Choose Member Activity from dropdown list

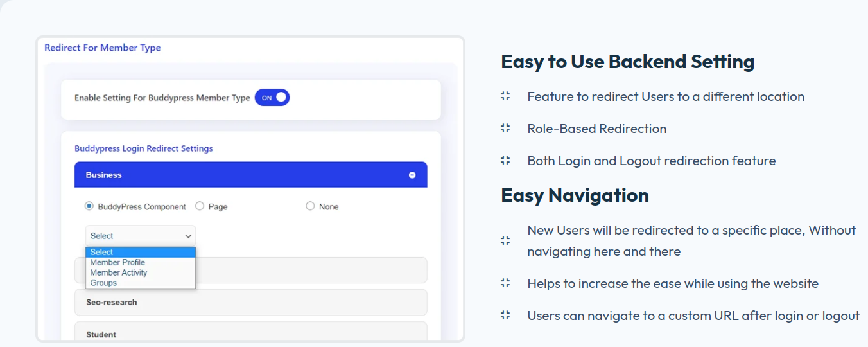(x=119, y=272)
